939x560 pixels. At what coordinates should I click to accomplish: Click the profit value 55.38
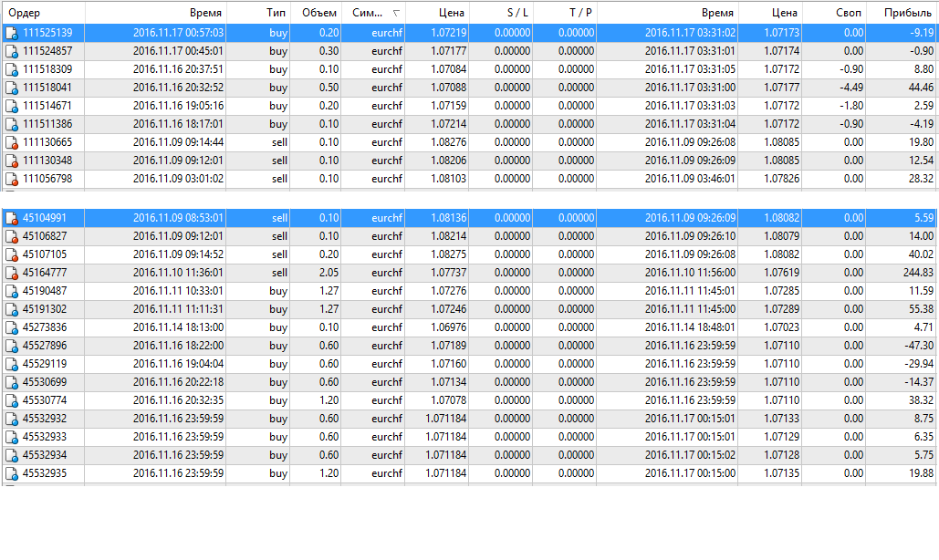click(x=921, y=309)
